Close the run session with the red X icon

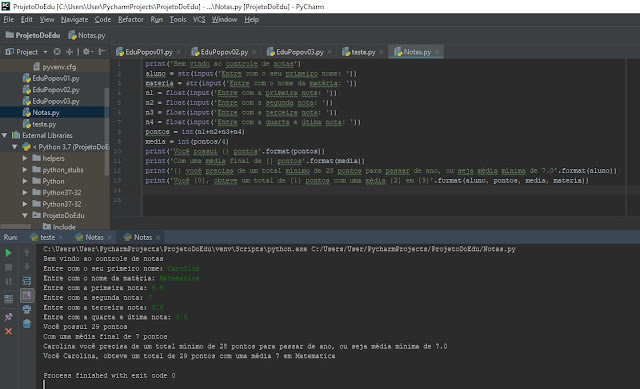coord(8,331)
